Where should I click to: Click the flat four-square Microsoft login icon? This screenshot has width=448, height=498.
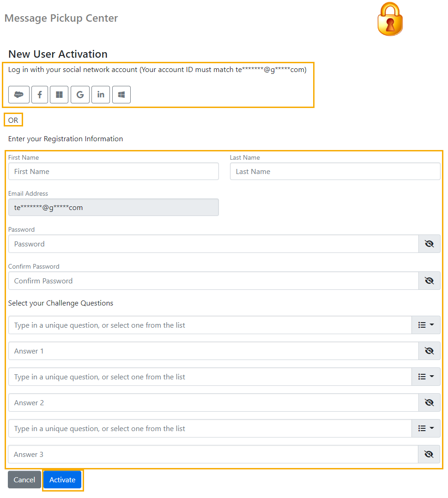[59, 95]
